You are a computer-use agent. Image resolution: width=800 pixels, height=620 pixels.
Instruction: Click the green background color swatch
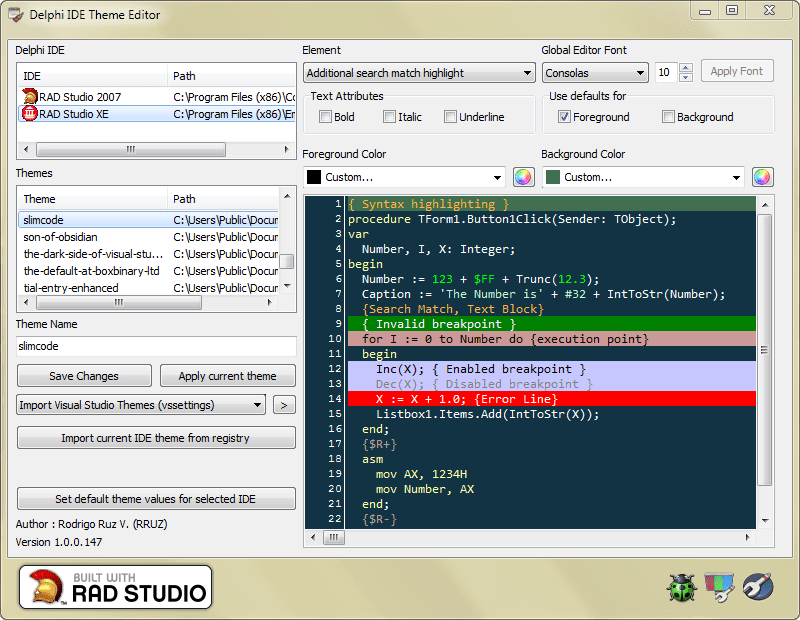coord(553,177)
